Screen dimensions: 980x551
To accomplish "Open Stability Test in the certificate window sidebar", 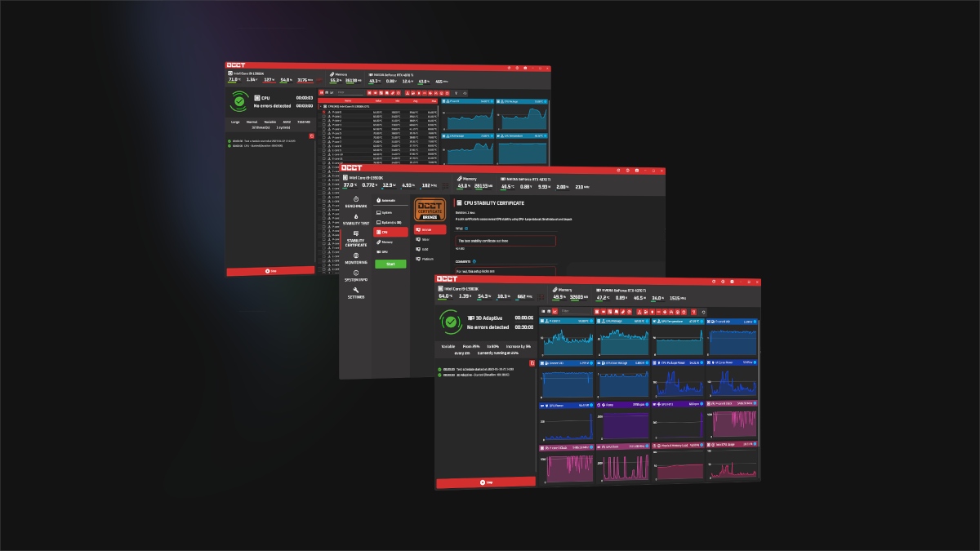I will pos(355,218).
